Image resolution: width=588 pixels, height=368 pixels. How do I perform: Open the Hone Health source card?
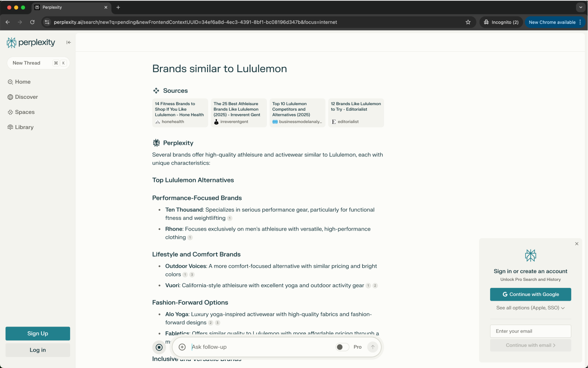click(x=180, y=113)
